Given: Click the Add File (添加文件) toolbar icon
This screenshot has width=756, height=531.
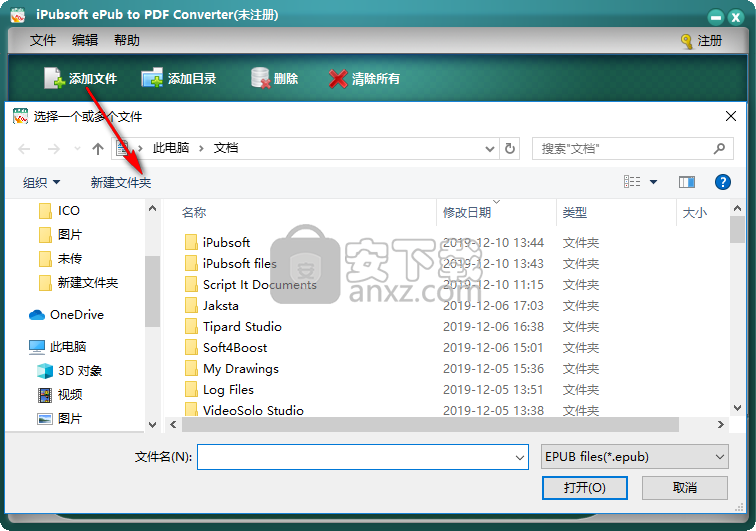Looking at the screenshot, I should tap(54, 78).
